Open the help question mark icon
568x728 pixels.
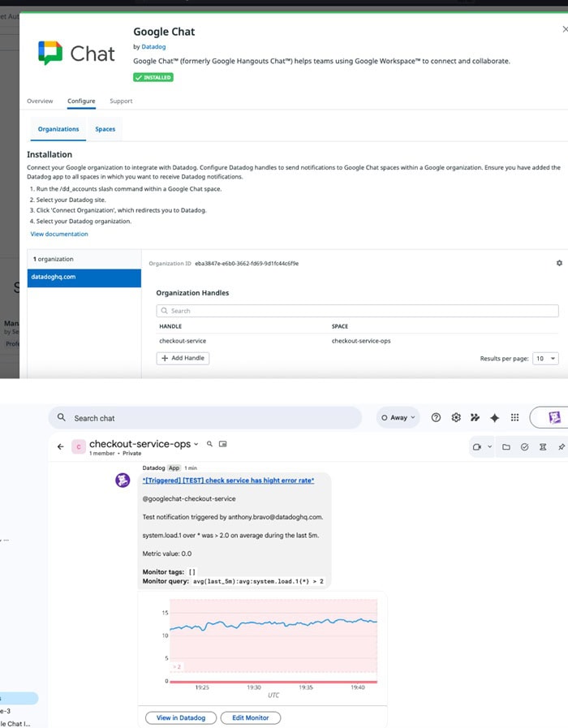click(x=436, y=417)
